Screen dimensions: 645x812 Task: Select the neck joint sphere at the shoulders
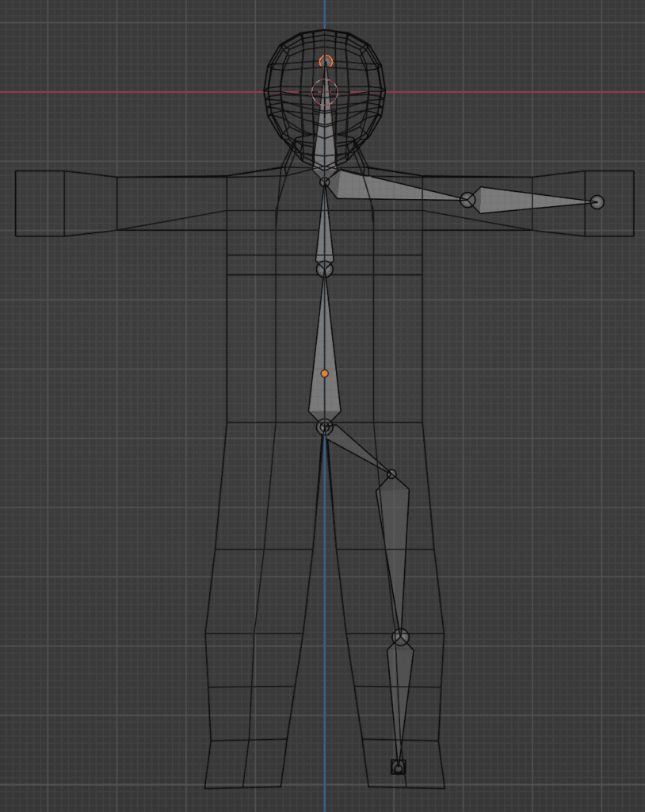325,180
